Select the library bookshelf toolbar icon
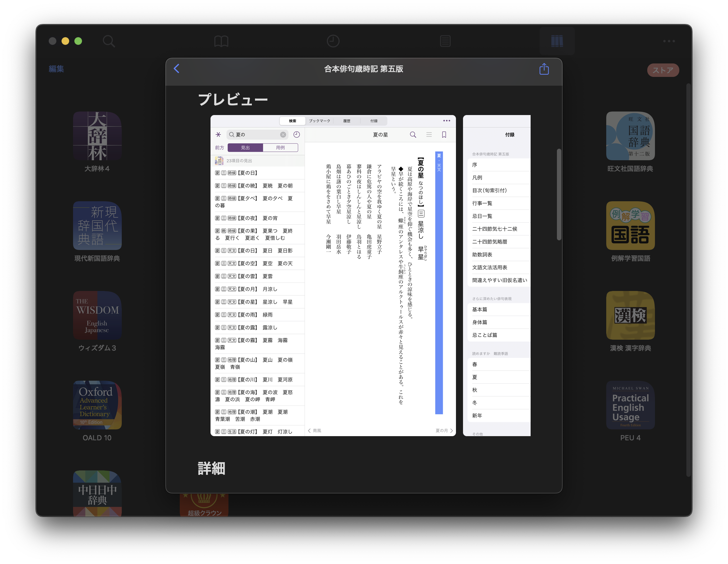 (x=557, y=41)
